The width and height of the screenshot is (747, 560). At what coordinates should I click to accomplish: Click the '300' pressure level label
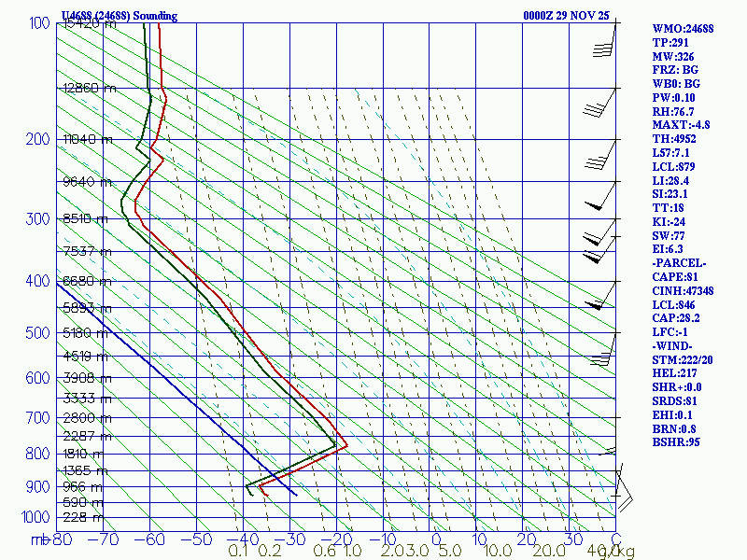tap(37, 219)
